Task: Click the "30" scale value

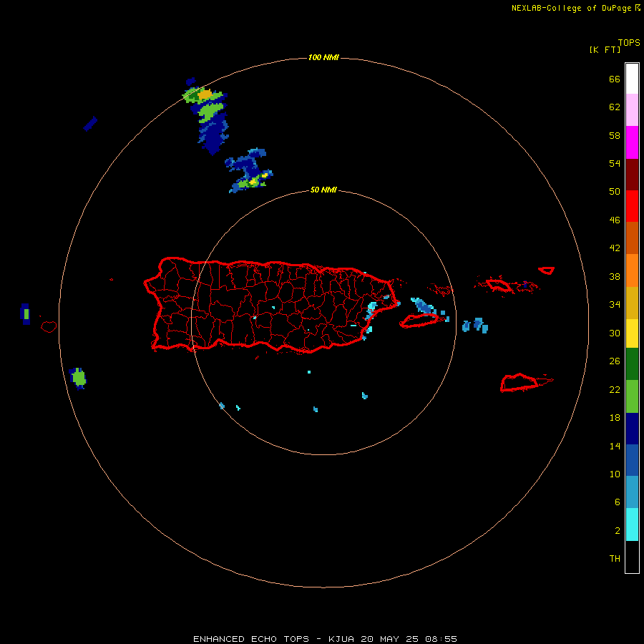Action: pos(615,333)
